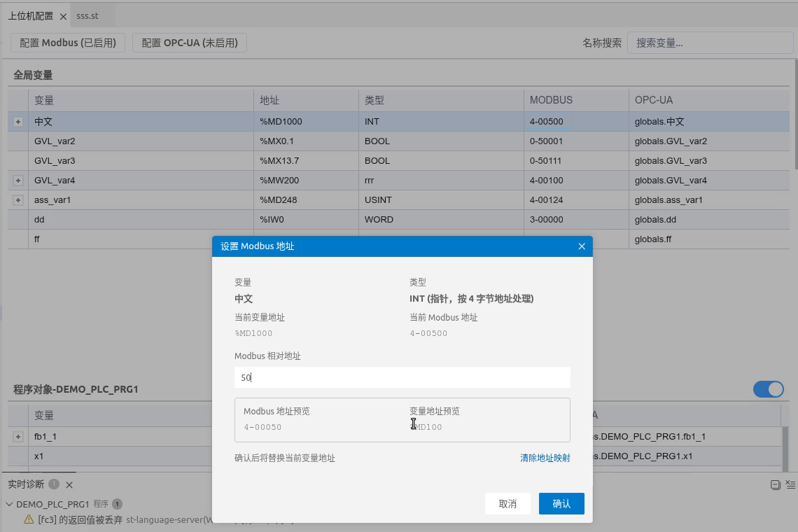Expand the fb1_1 variable row
This screenshot has width=798, height=532.
tap(17, 437)
